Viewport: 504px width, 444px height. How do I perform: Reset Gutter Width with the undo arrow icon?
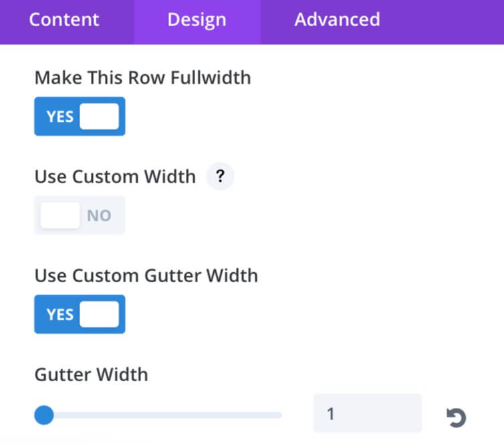pos(456,417)
